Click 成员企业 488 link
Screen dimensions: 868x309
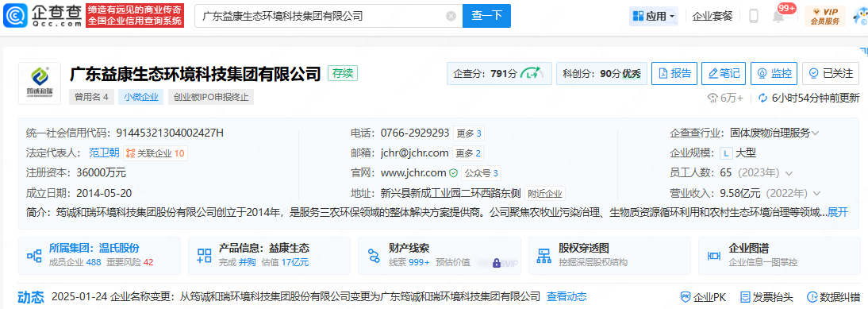pos(75,262)
